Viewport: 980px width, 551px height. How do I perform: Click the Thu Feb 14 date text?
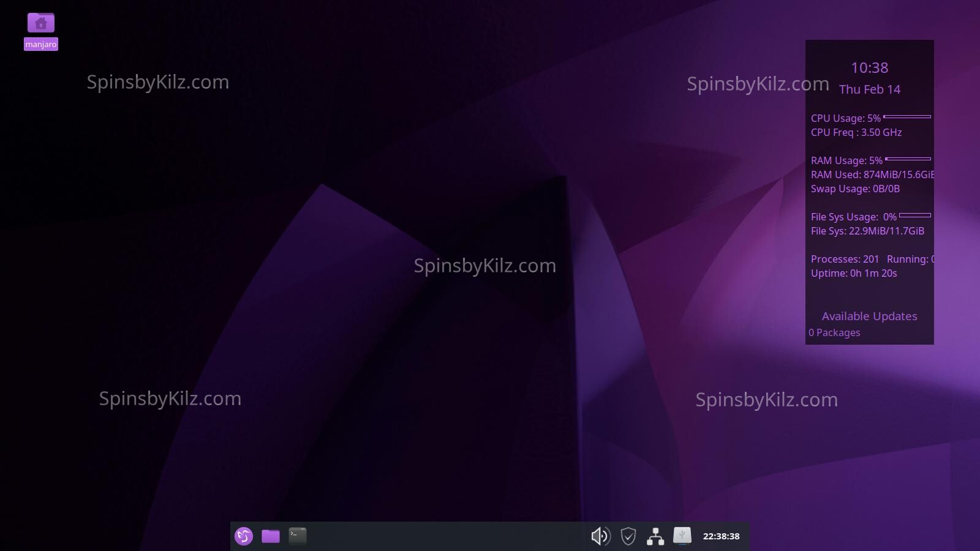point(869,89)
